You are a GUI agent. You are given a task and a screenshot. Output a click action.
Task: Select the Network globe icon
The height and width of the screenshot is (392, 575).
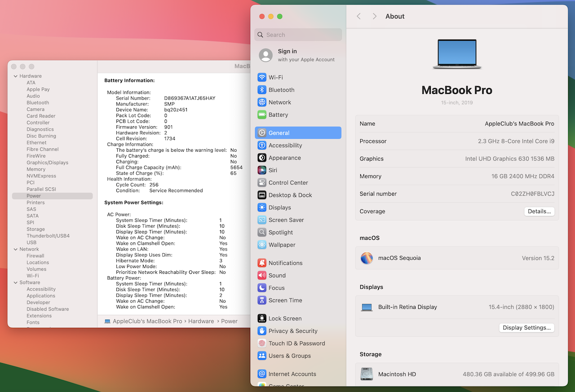tap(262, 102)
